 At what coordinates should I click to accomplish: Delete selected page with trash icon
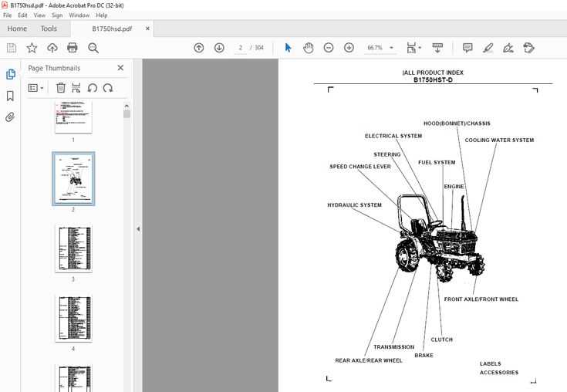(61, 88)
